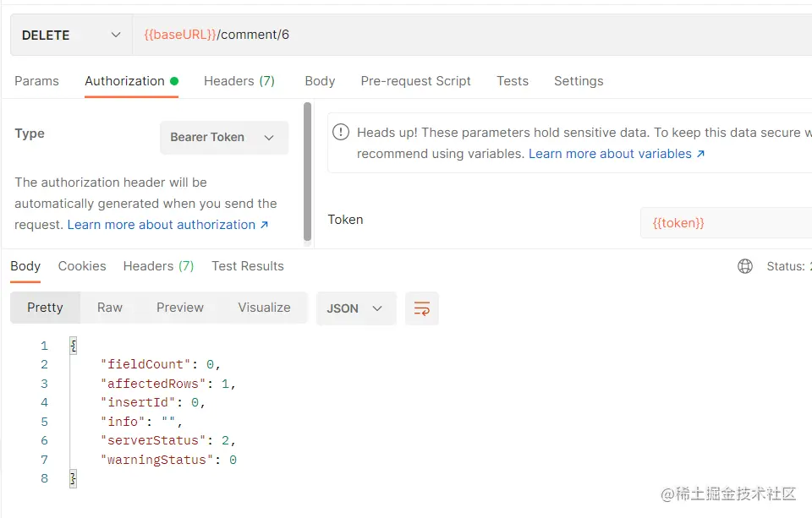This screenshot has width=812, height=518.
Task: Select the request Body tab
Action: pos(320,81)
